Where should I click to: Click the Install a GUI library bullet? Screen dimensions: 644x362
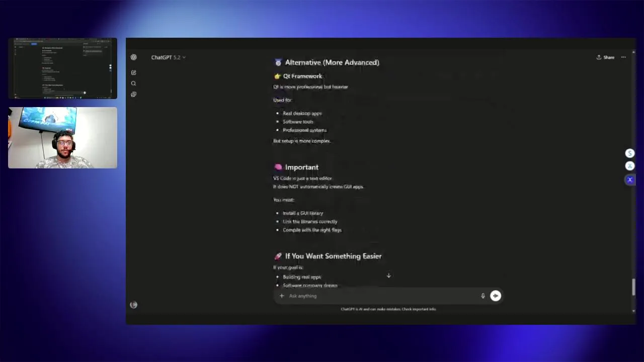coord(303,213)
